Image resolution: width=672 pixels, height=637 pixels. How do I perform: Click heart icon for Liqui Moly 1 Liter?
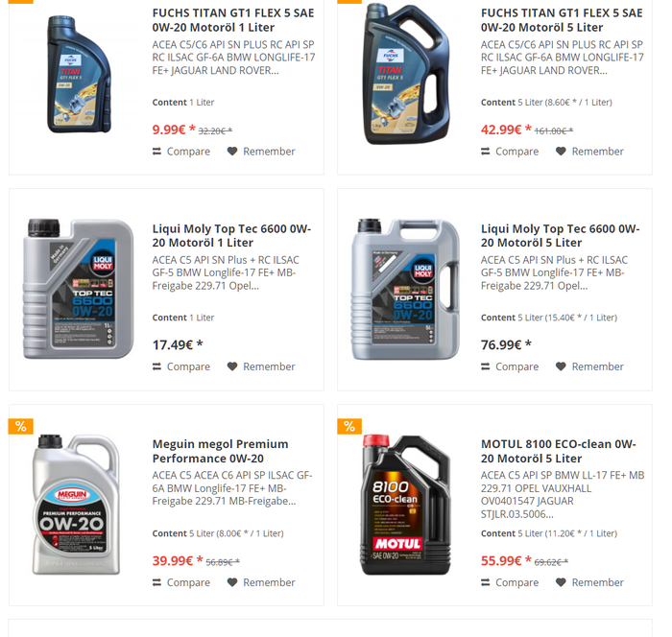232,366
